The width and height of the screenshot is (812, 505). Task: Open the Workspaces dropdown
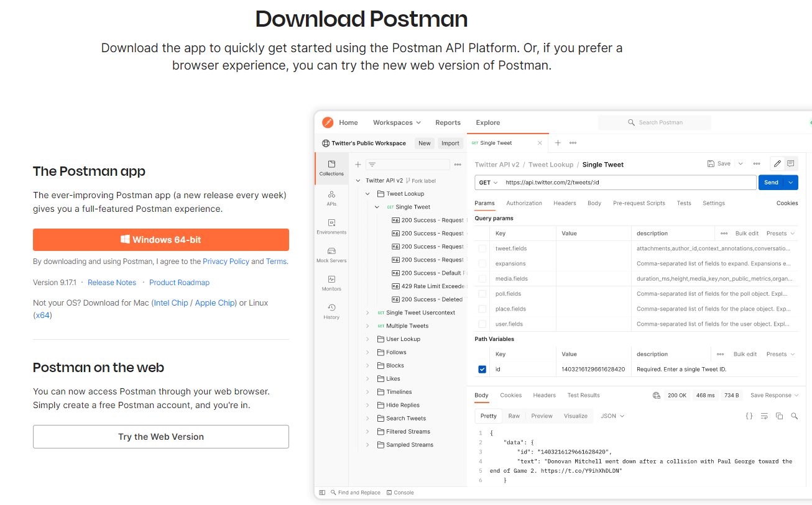pos(397,122)
